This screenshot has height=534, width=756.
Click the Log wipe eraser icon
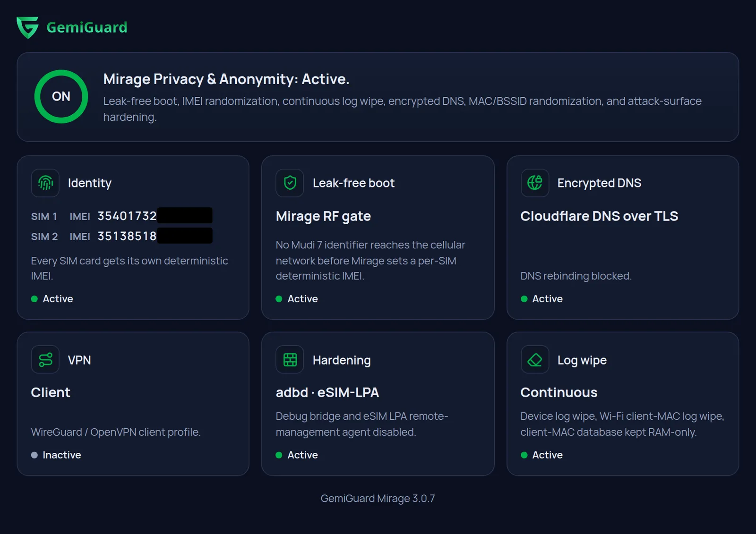click(x=534, y=360)
